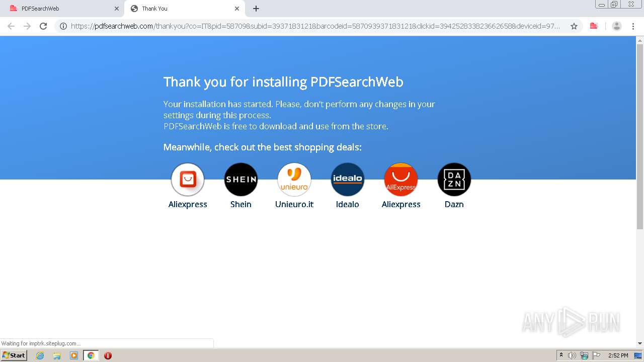Reload the current page
The width and height of the screenshot is (644, 362).
click(43, 26)
